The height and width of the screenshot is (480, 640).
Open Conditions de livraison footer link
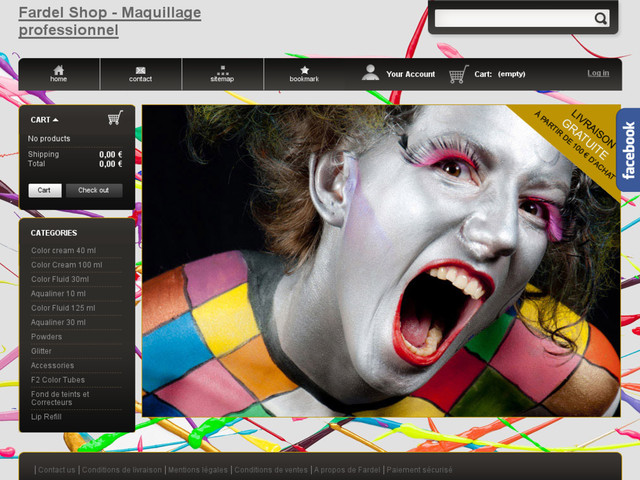click(x=122, y=470)
